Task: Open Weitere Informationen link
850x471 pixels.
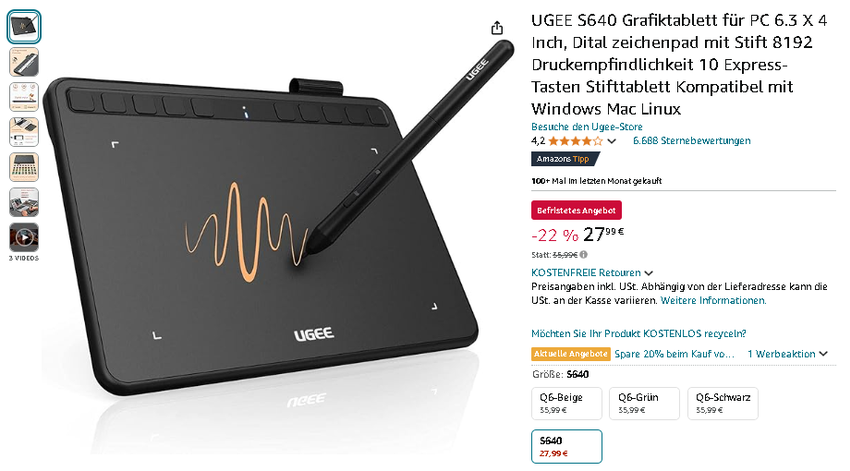Action: 713,300
